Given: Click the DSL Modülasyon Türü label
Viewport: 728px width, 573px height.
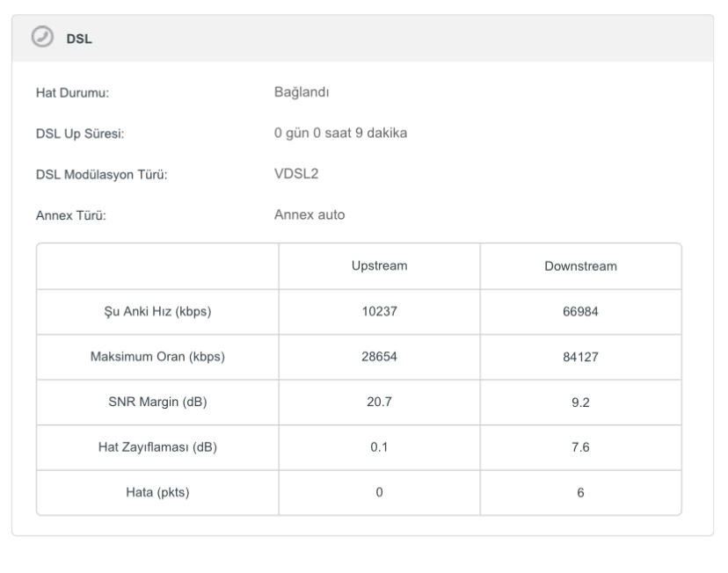Looking at the screenshot, I should 101,174.
